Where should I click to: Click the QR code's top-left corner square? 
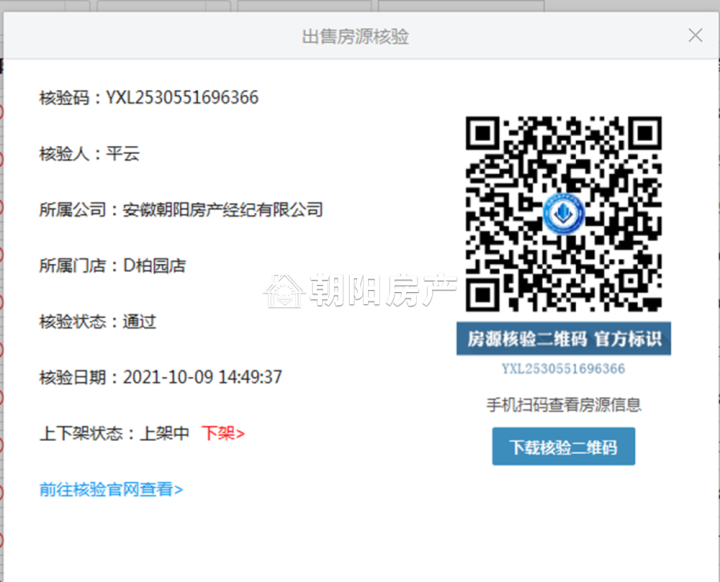(x=484, y=134)
